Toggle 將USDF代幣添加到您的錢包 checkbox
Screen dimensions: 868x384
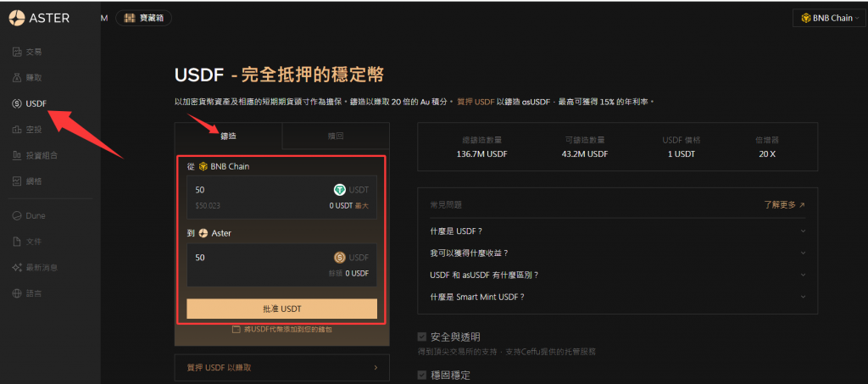pos(236,329)
